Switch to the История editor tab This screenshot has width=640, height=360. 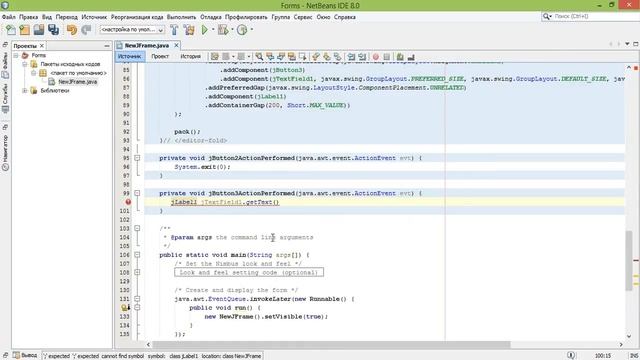[190, 56]
